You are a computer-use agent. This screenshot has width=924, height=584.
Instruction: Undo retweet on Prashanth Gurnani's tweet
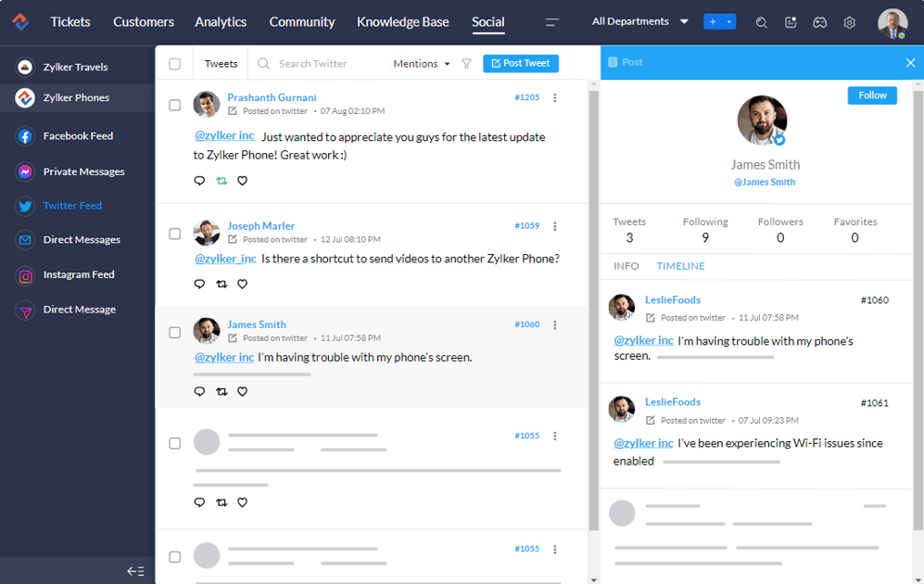[x=222, y=181]
